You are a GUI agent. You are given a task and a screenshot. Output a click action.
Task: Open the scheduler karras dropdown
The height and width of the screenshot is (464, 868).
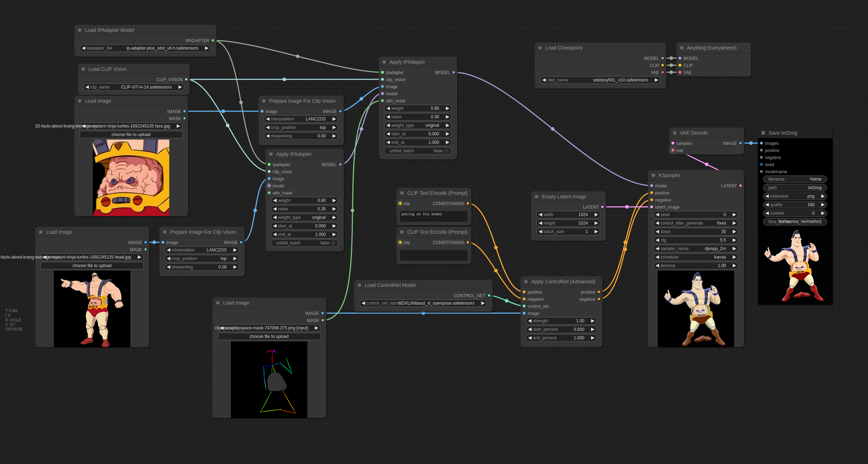pos(696,257)
